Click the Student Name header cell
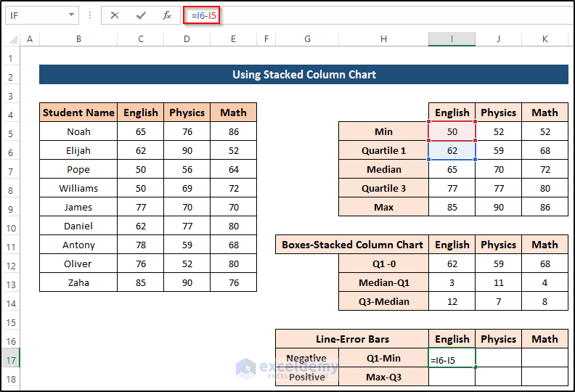575x392 pixels. 78,113
